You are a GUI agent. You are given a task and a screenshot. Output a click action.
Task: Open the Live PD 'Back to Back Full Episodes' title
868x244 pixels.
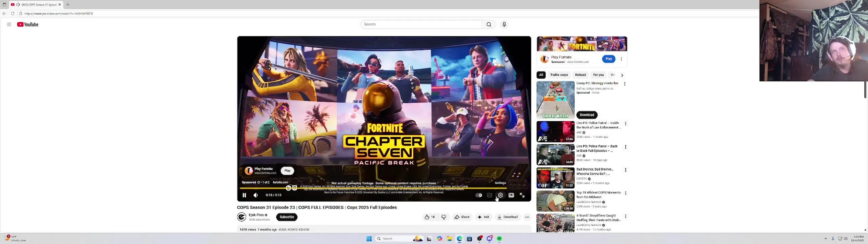(x=597, y=148)
